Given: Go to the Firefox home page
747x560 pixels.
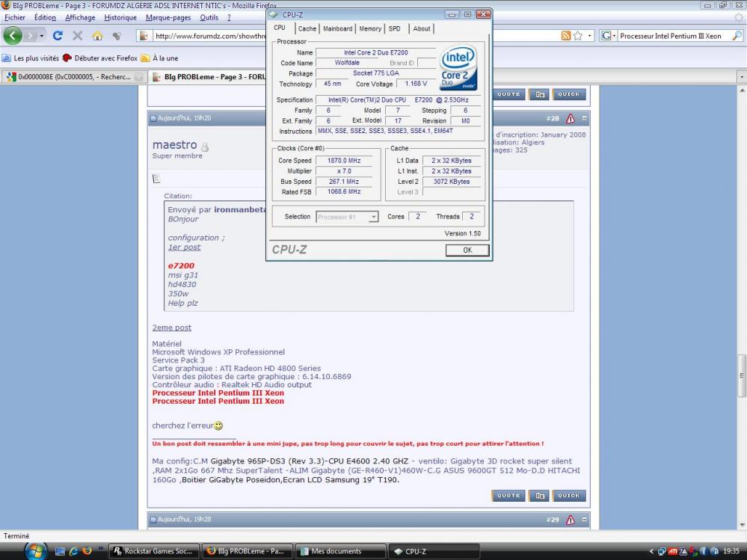Looking at the screenshot, I should (x=97, y=36).
